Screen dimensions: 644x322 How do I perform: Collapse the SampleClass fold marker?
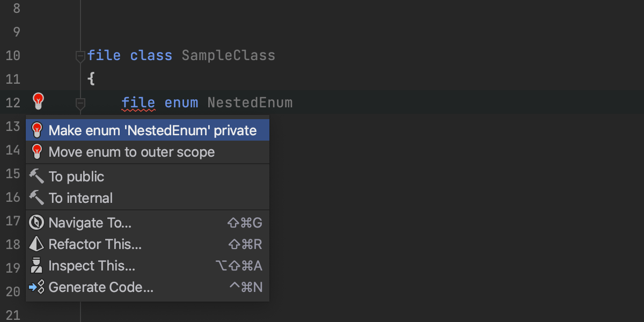coord(80,55)
